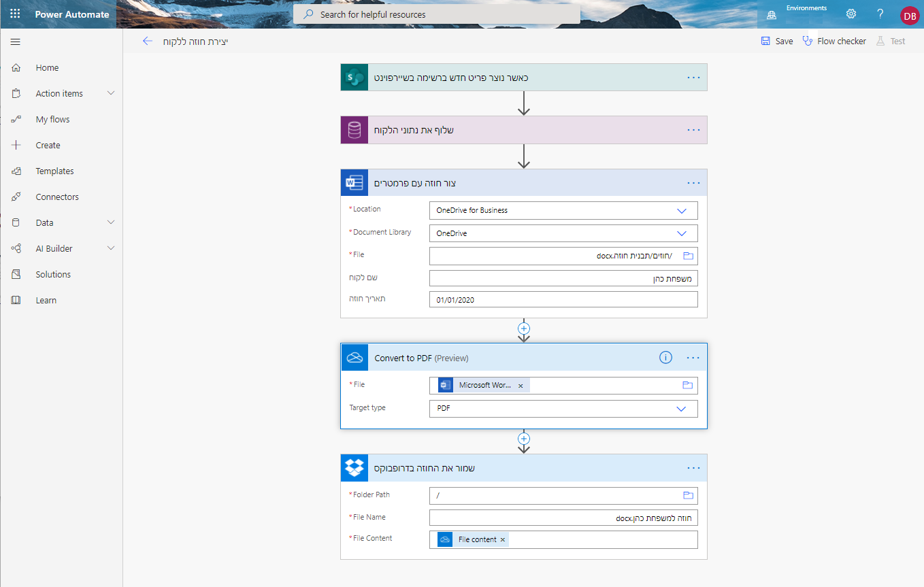The height and width of the screenshot is (587, 924).
Task: Click the Convert to PDF step title
Action: click(422, 358)
